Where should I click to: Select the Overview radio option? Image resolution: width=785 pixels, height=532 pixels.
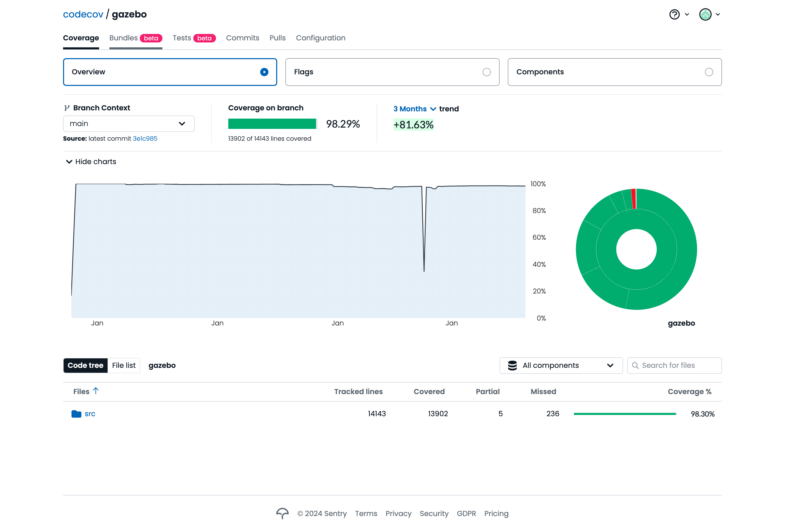(x=264, y=72)
